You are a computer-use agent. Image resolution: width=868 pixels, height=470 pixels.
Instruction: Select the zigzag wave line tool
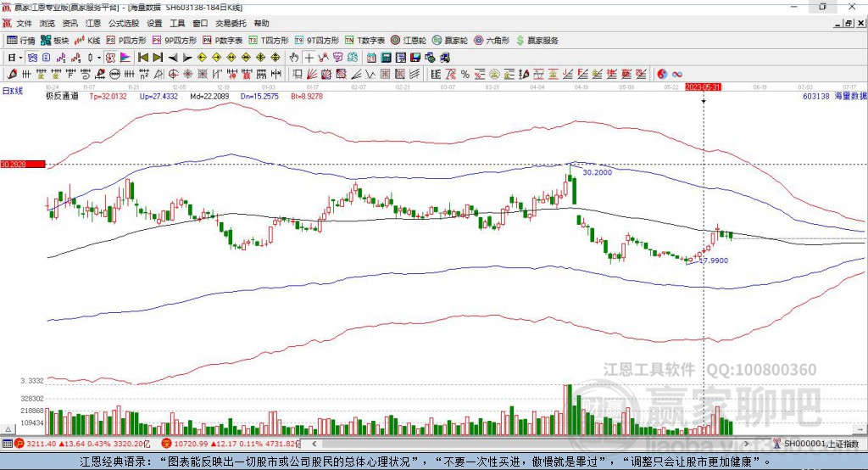click(x=370, y=75)
